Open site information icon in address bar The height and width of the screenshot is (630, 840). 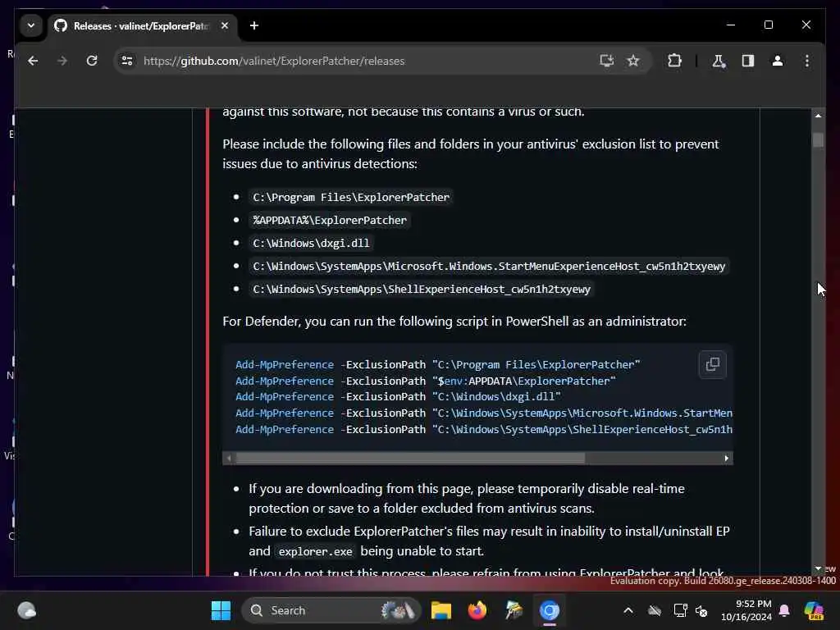point(127,61)
